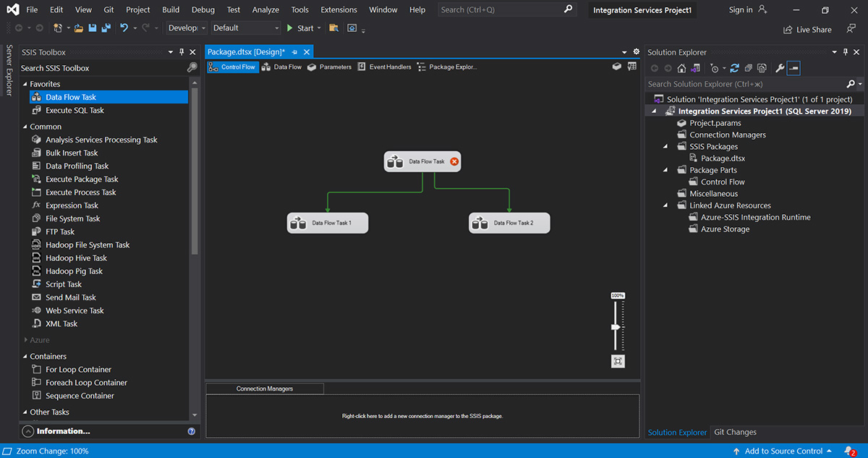Open the Debug menu
The height and width of the screenshot is (458, 868).
(x=203, y=9)
